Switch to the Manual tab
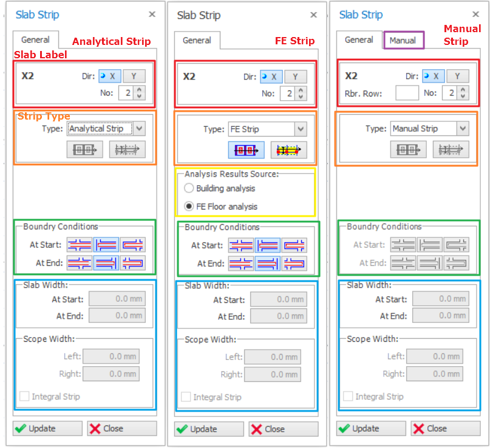The width and height of the screenshot is (490, 448). 403,40
